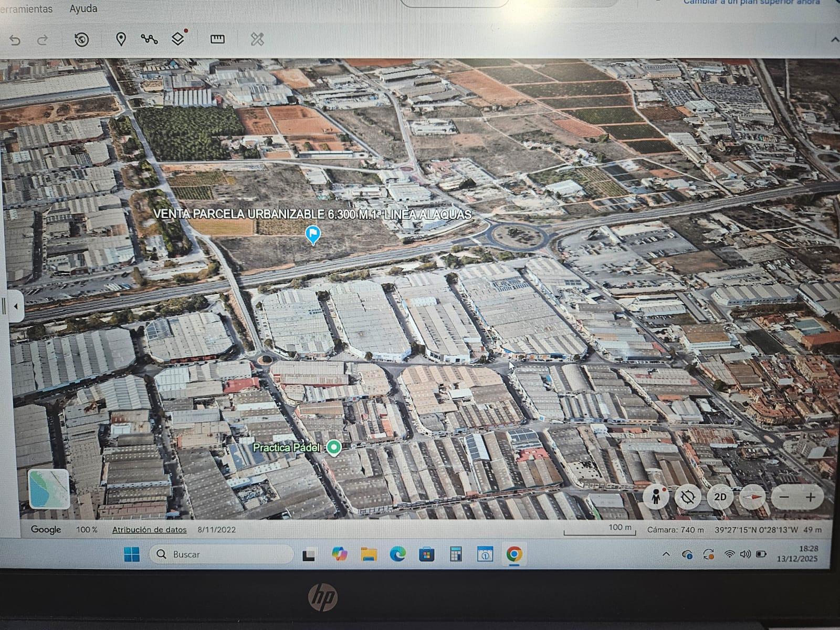Toggle the 2D view button
This screenshot has width=840, height=630.
(x=720, y=497)
